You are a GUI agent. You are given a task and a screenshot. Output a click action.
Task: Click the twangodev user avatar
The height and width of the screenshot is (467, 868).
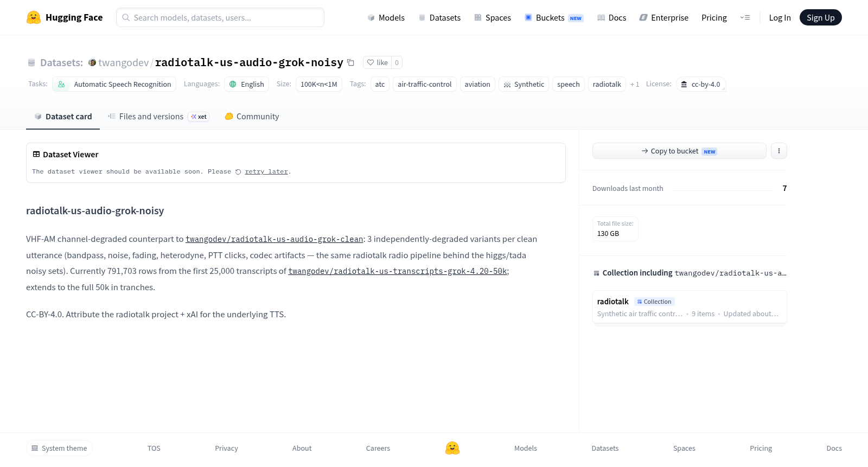click(92, 62)
